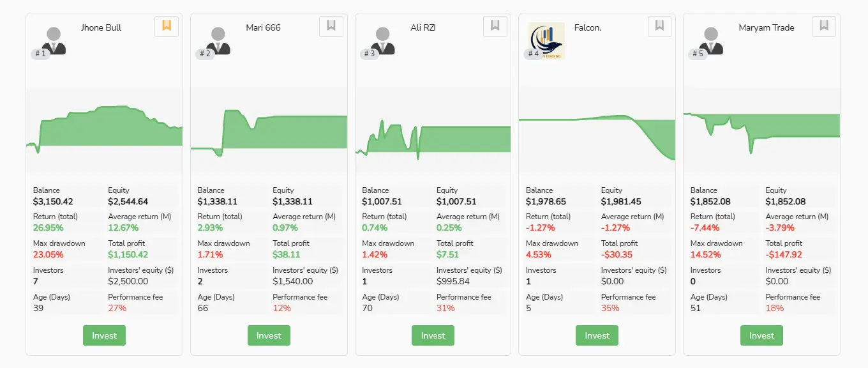Toggle bookmark on Jhone Bull card
868x368 pixels.
tap(167, 26)
